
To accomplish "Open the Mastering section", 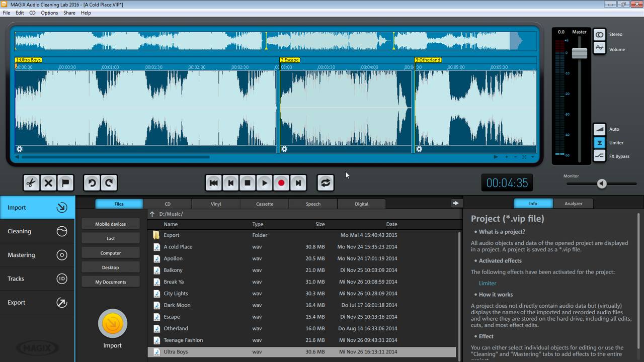I will coord(37,255).
